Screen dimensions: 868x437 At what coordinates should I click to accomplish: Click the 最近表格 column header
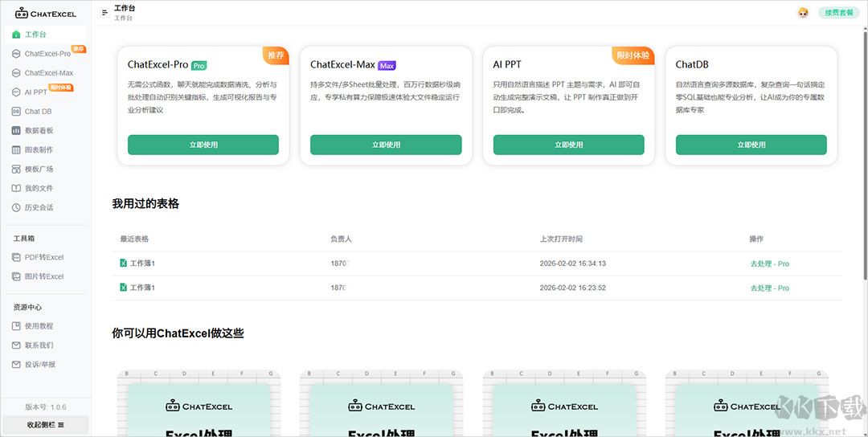[x=134, y=239]
